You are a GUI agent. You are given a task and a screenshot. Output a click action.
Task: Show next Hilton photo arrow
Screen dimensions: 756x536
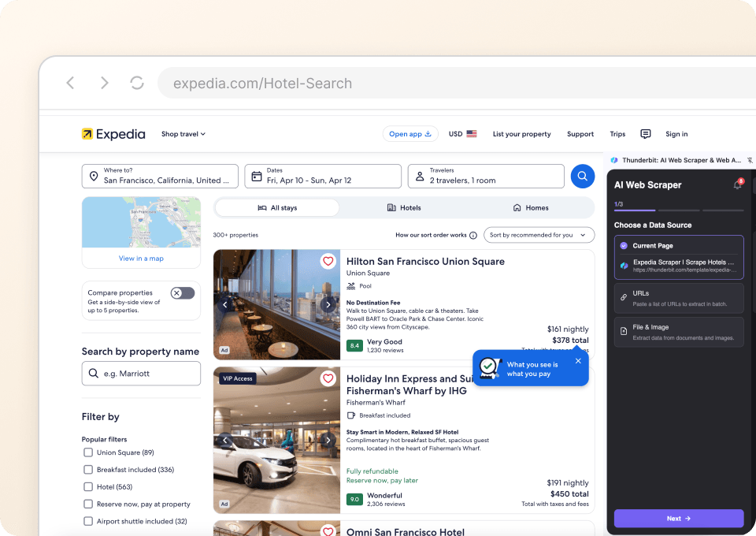pyautogui.click(x=328, y=304)
